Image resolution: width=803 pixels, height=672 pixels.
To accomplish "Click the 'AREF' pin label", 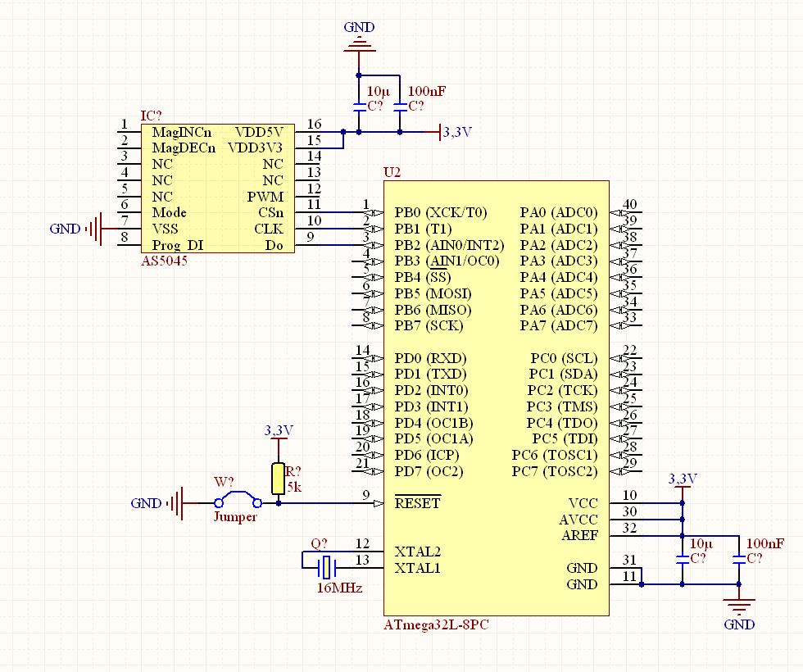I will [580, 536].
